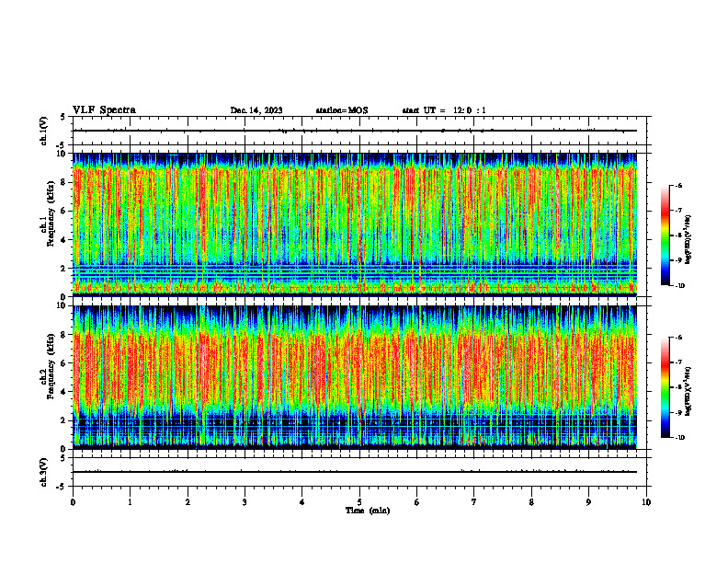728x563 pixels.
Task: Click the "-8" label on ch.1 colorbar
Action: [x=678, y=236]
